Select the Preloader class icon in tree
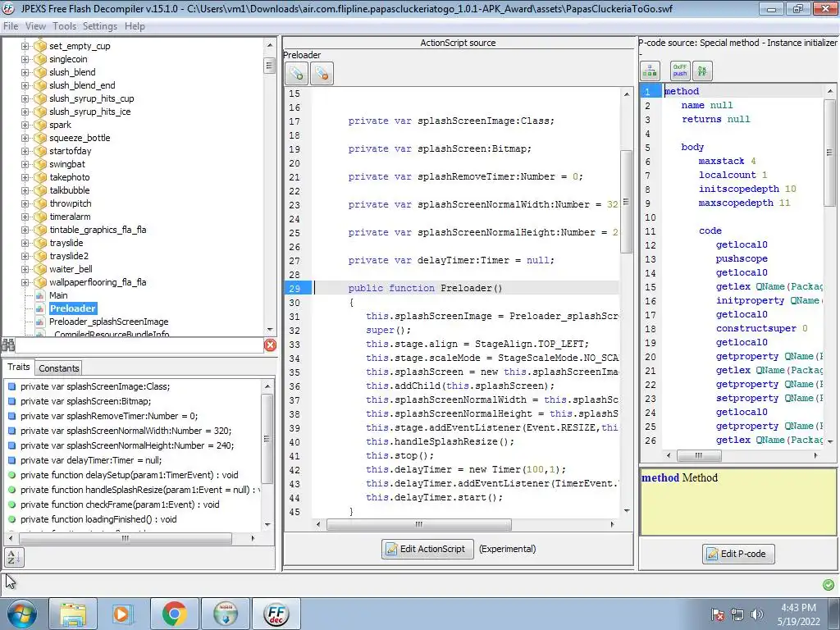The height and width of the screenshot is (630, 840). click(40, 308)
